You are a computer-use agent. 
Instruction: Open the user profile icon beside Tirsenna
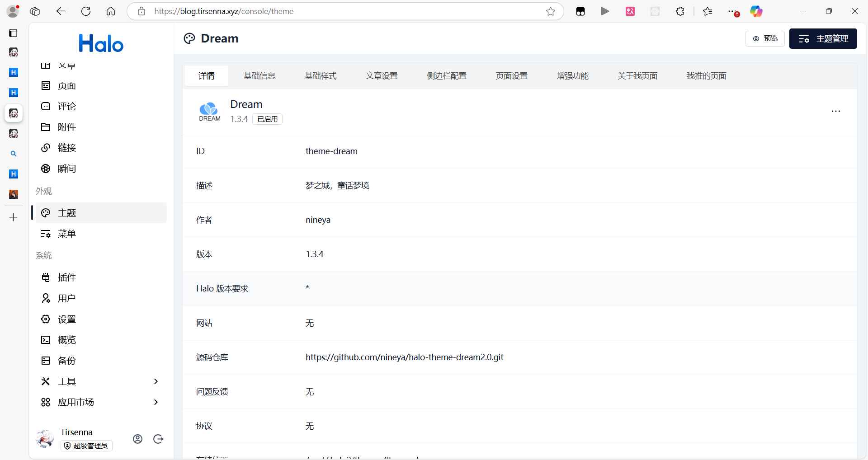pyautogui.click(x=138, y=439)
